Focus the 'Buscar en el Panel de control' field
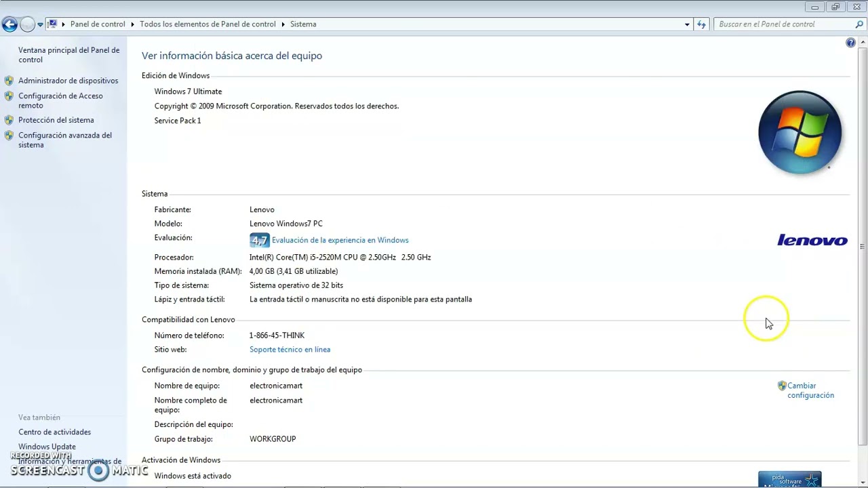The width and height of the screenshot is (868, 488). click(x=783, y=24)
